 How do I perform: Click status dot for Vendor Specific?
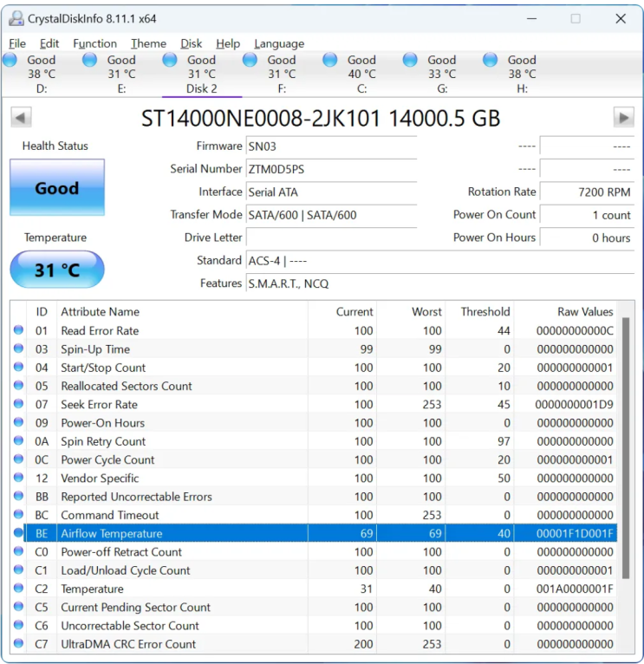coord(18,478)
